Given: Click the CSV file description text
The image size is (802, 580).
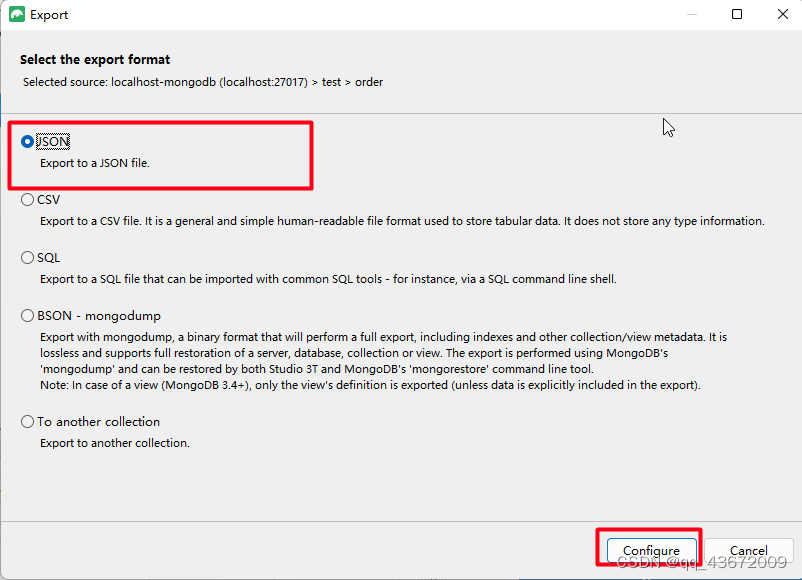Looking at the screenshot, I should (x=402, y=221).
